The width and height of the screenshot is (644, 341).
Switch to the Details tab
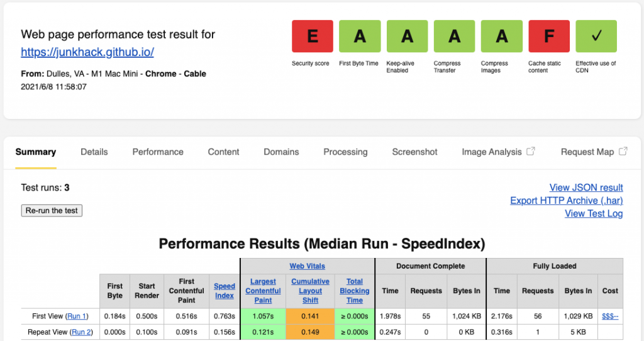tap(94, 152)
